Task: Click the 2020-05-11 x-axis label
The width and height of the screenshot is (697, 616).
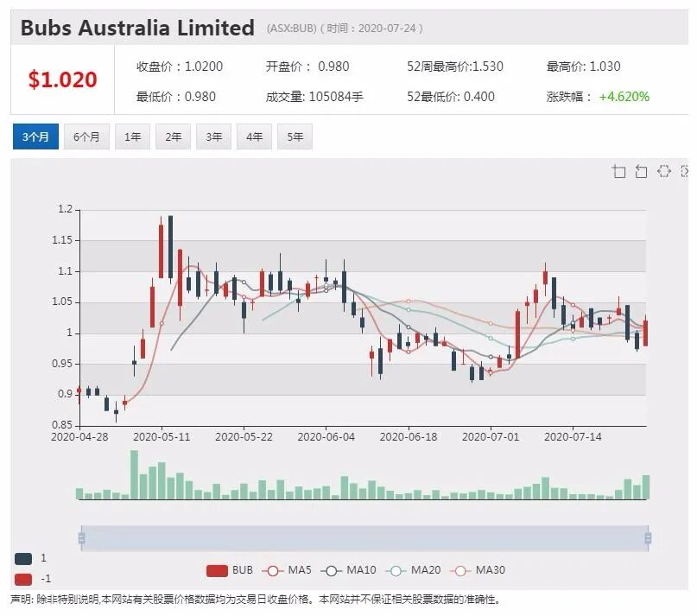Action: [x=162, y=437]
